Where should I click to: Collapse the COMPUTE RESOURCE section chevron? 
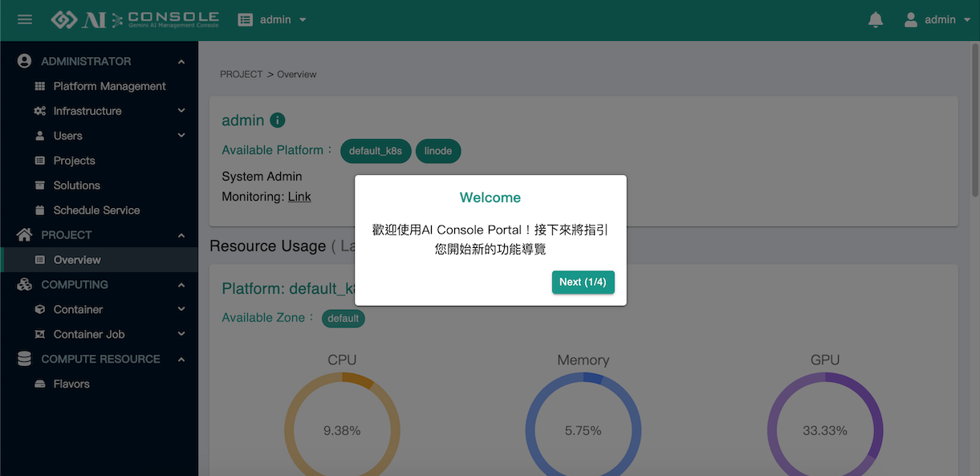coord(181,360)
